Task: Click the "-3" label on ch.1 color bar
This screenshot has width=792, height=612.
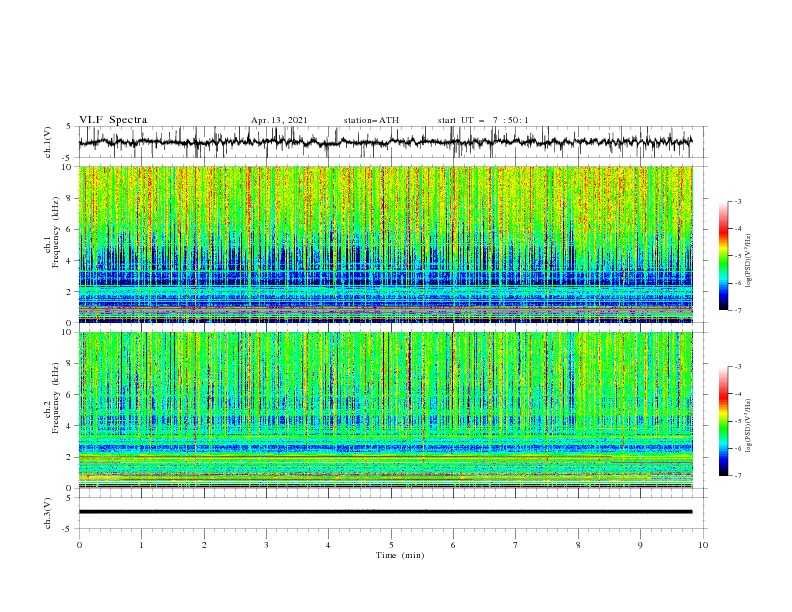Action: [x=738, y=202]
